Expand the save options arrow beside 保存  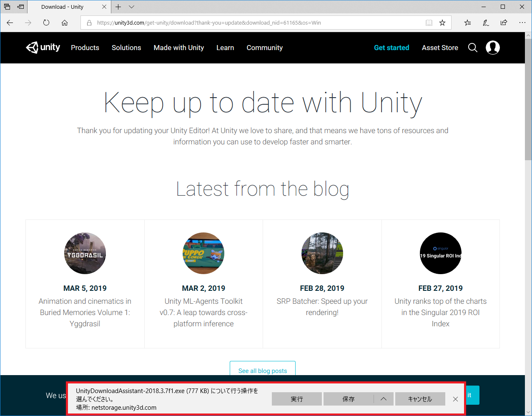(384, 399)
